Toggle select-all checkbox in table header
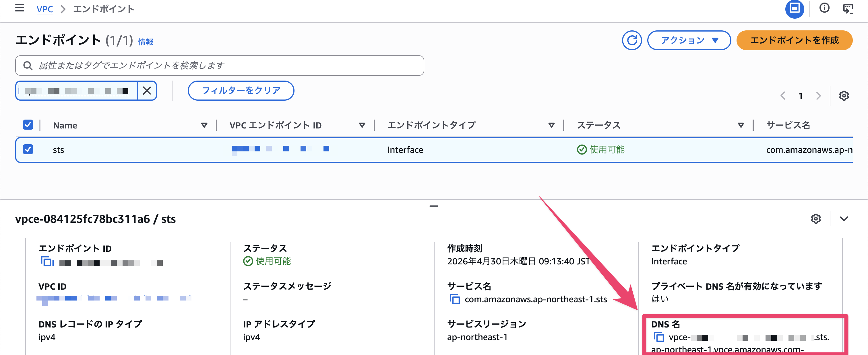The image size is (868, 355). click(x=28, y=125)
